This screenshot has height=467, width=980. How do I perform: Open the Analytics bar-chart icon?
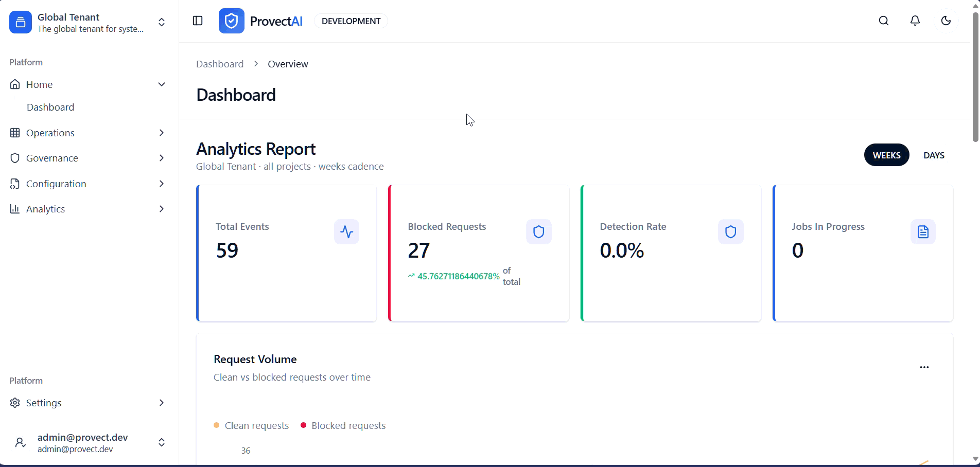click(15, 209)
